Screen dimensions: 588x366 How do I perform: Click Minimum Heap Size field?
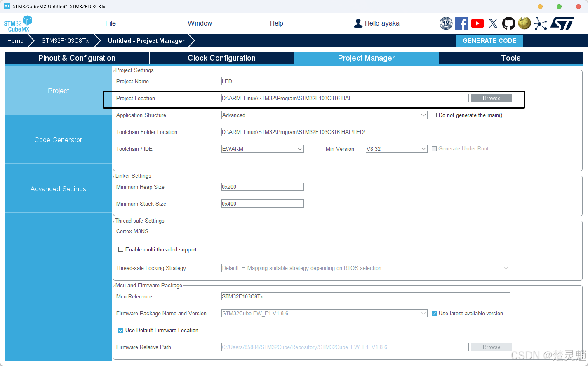[x=263, y=187]
